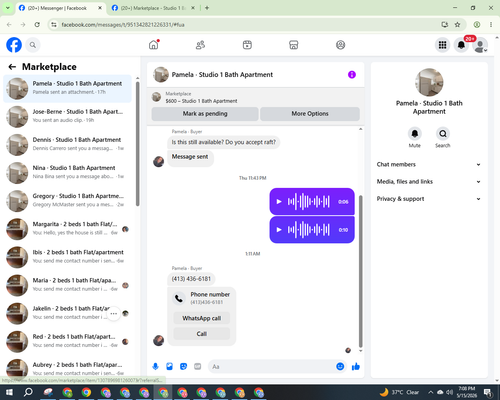Open Jose-Berne Studio 1 Bath conversation
This screenshot has width=500, height=400.
tap(67, 116)
